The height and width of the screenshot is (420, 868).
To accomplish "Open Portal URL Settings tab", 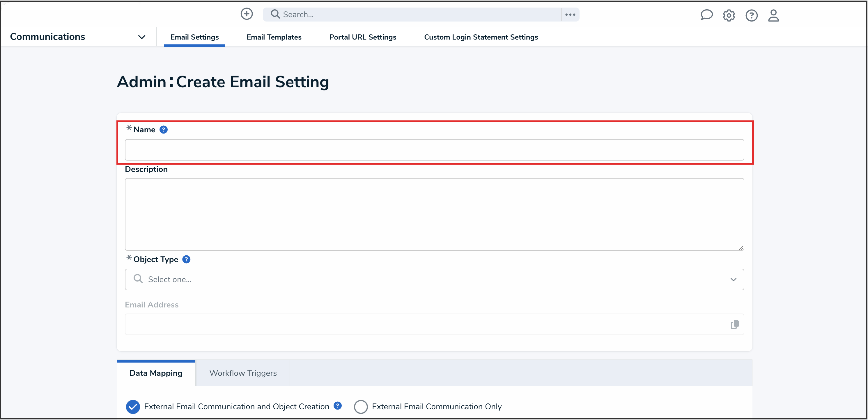I will tap(363, 37).
